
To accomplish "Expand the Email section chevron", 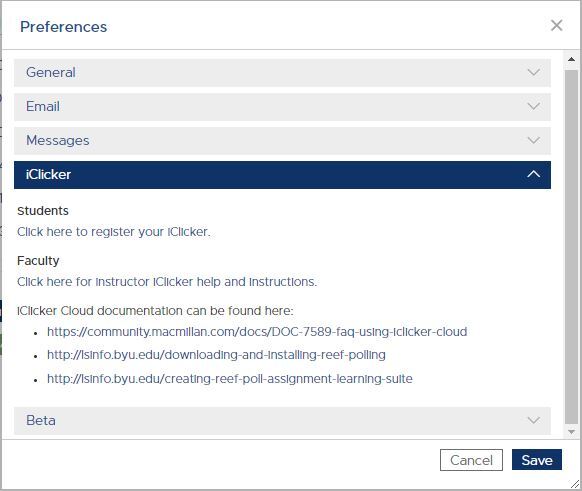I will point(533,107).
